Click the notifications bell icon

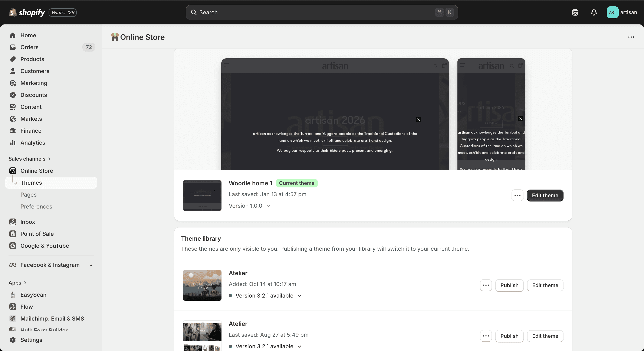[594, 12]
